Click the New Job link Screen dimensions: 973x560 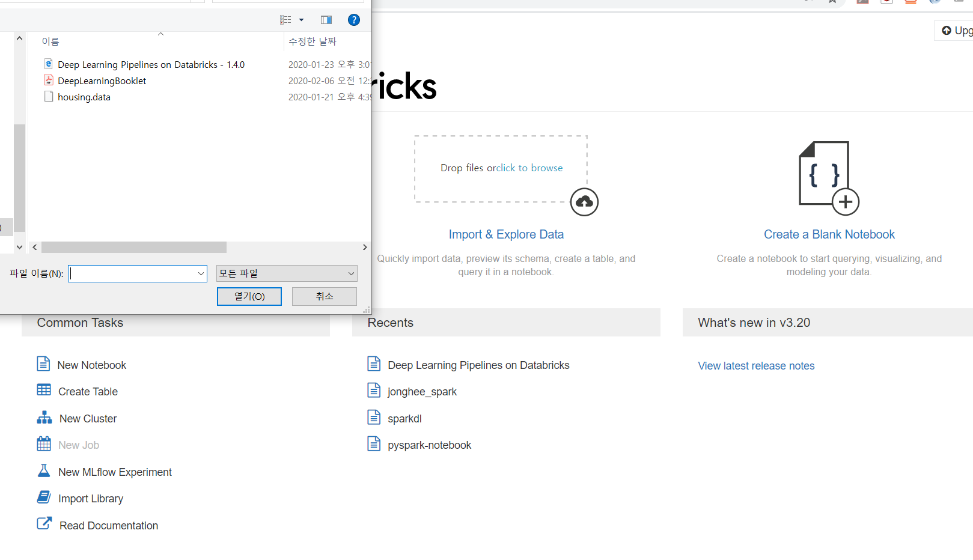click(79, 445)
